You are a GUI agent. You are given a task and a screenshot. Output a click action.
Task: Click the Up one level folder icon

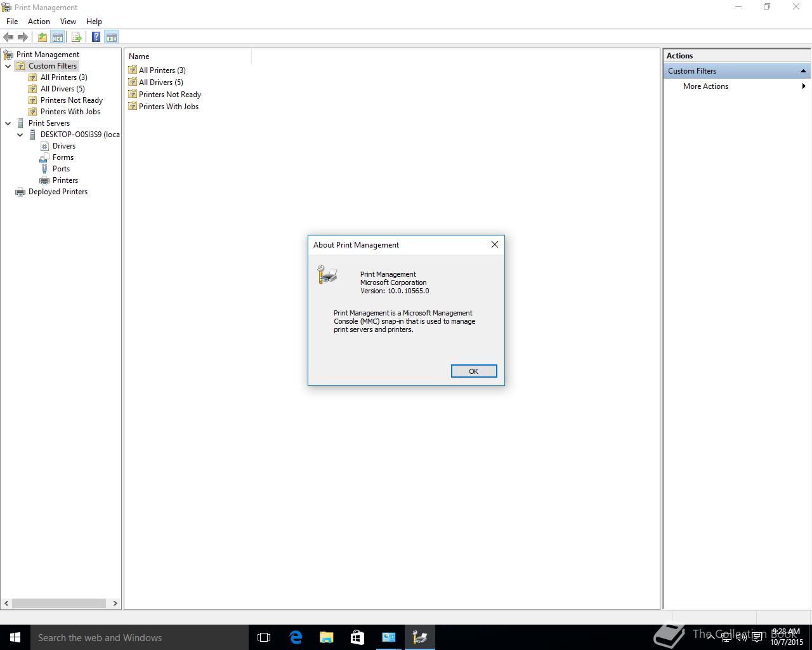42,37
